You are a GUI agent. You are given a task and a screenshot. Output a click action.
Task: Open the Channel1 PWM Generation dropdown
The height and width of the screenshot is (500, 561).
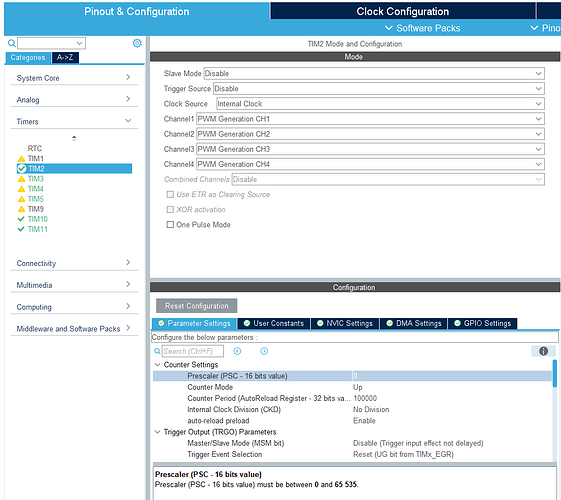click(x=370, y=119)
